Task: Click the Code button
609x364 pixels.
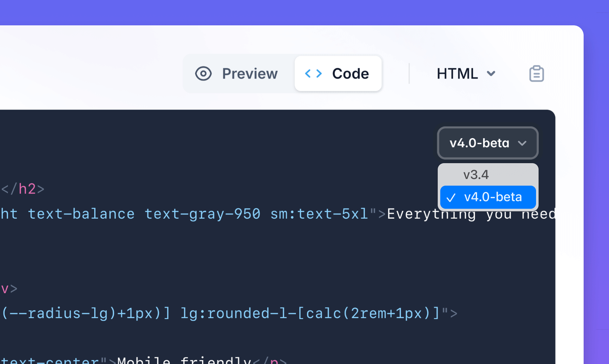Action: click(338, 73)
